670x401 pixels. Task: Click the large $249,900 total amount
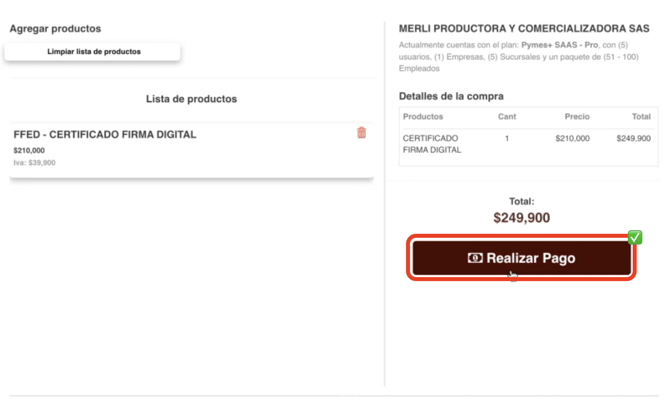[x=521, y=217]
